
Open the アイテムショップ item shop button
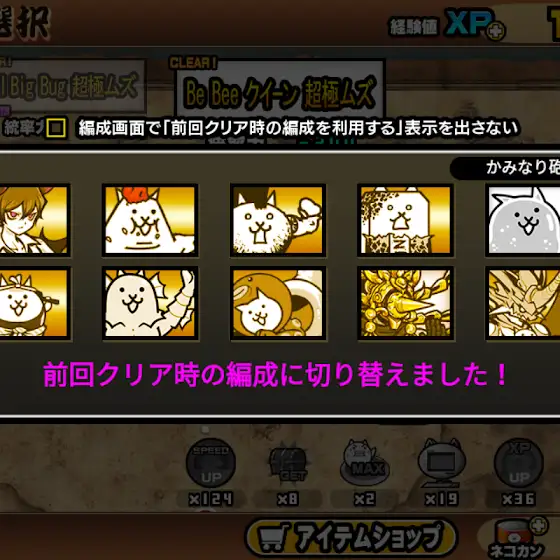[x=351, y=537]
